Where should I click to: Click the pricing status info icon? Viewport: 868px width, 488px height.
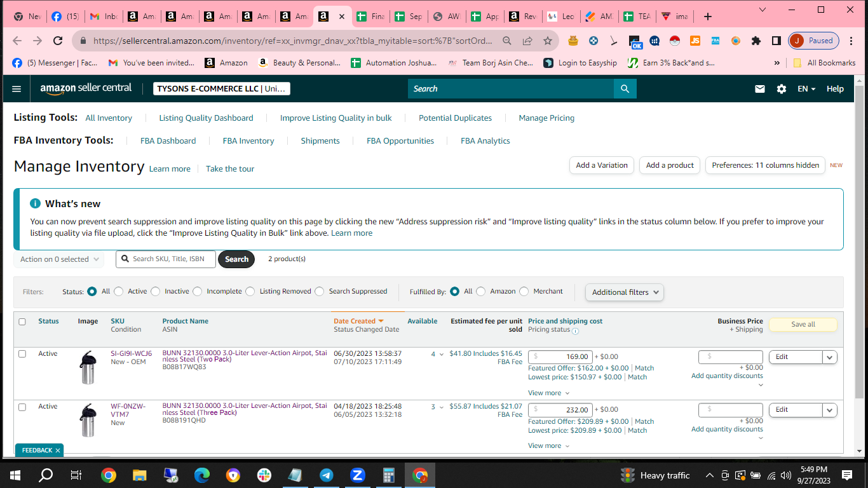[575, 330]
